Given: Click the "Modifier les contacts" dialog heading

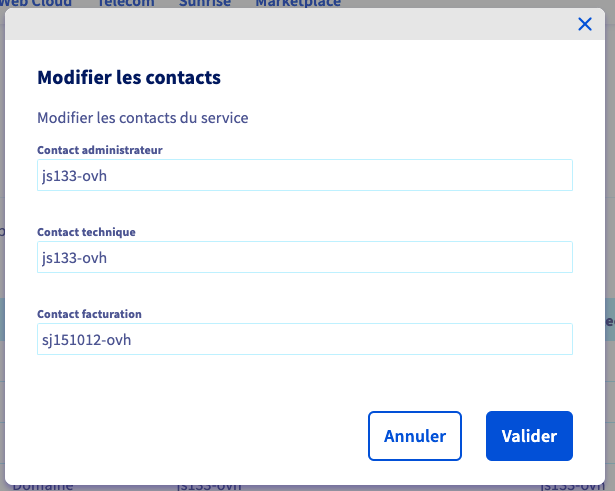Looking at the screenshot, I should (129, 77).
